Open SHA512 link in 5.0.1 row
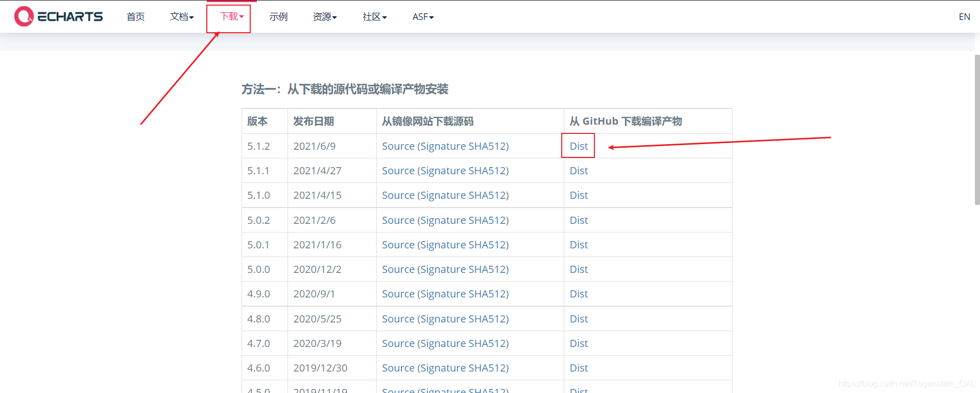The height and width of the screenshot is (393, 980). [487, 245]
